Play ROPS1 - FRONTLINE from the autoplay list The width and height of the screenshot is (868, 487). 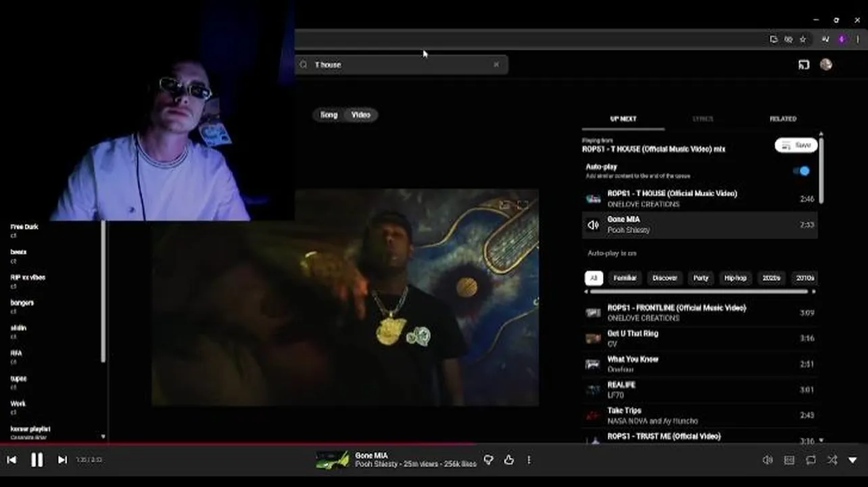click(x=700, y=312)
